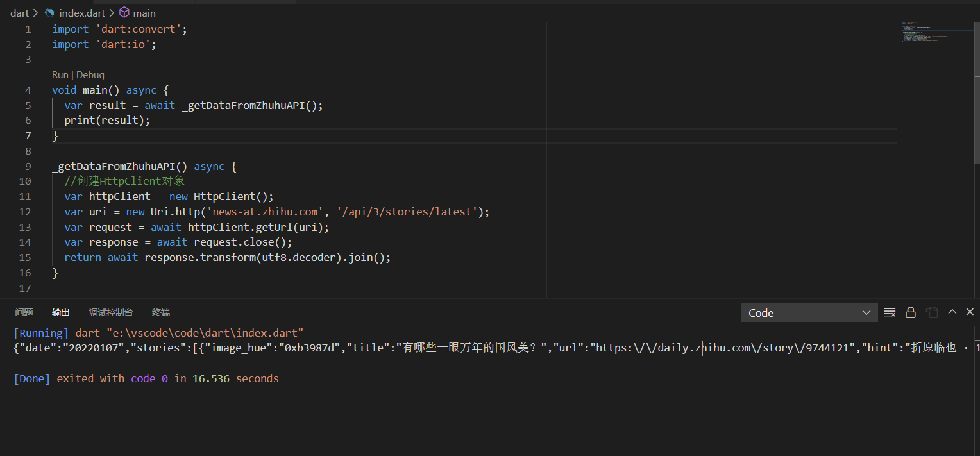Place cursor on print(result) statement
The image size is (980, 456).
(x=107, y=120)
